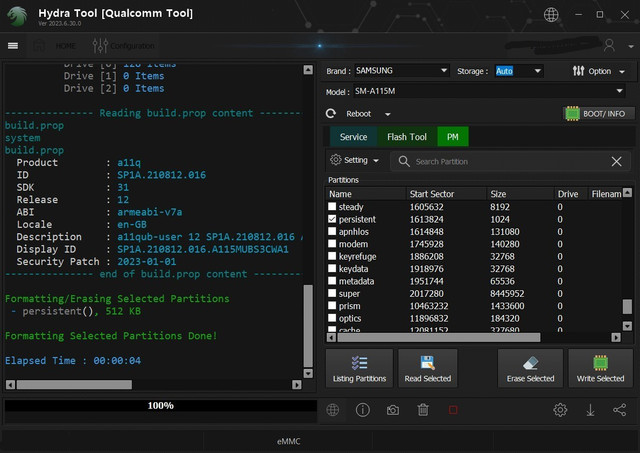Click Read Selected button
640x453 pixels.
click(x=428, y=368)
